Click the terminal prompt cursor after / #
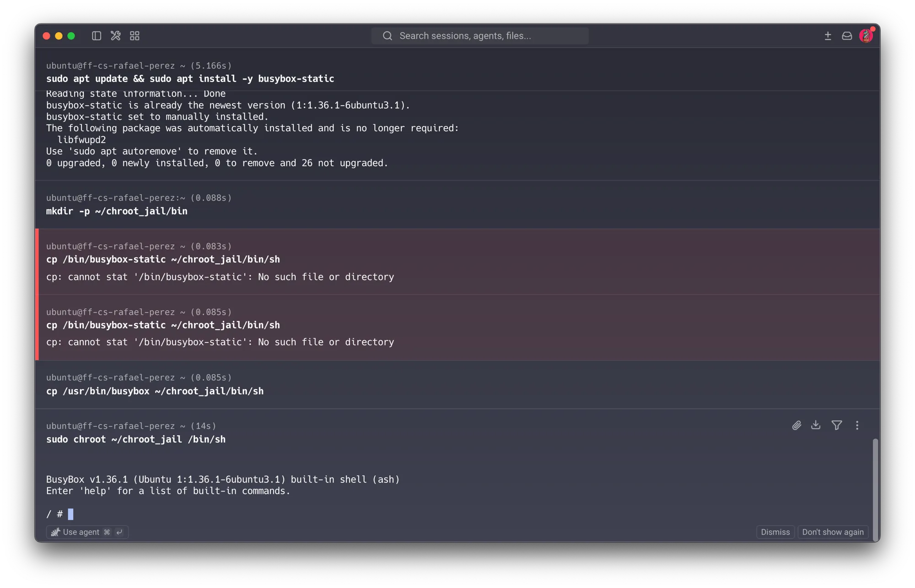 (x=70, y=514)
